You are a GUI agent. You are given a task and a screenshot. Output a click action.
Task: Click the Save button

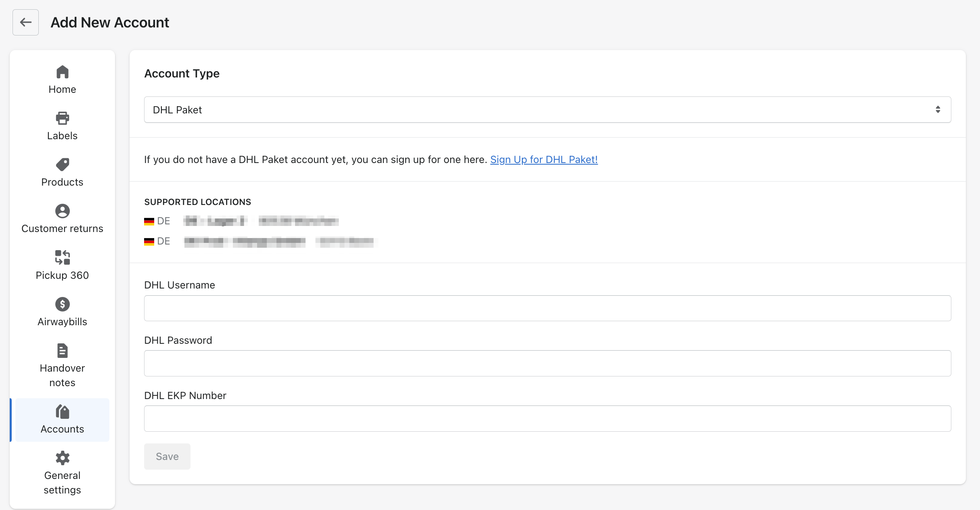pyautogui.click(x=167, y=456)
